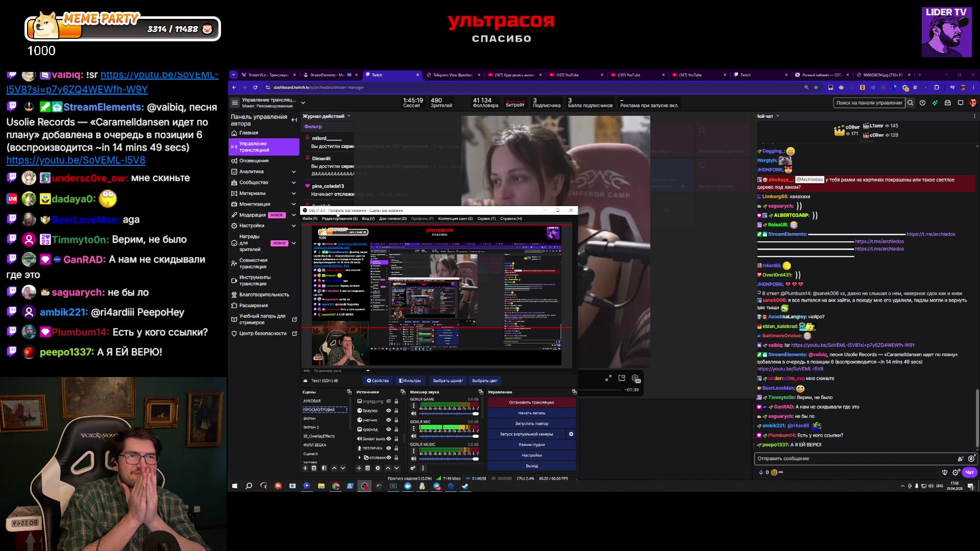Open Док-панели menu in OBS

click(393, 218)
